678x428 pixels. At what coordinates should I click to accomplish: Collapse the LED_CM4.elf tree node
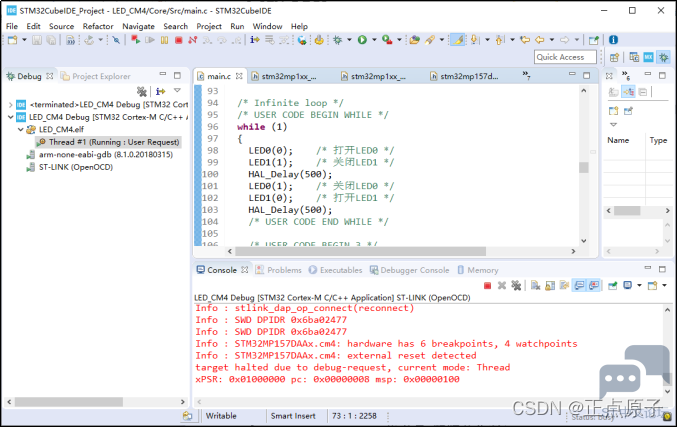[20, 129]
